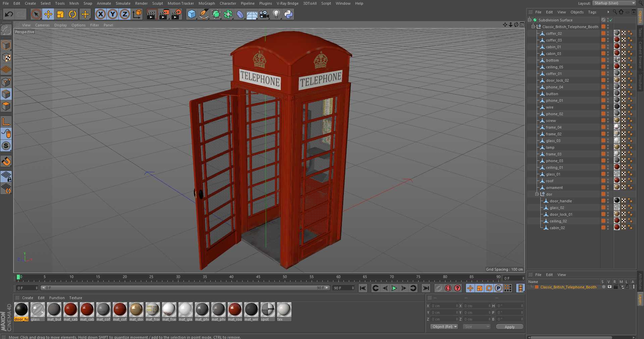Screen dimensions: 644x339
Task: Enable the Snap magnet icon
Action: 6,161
